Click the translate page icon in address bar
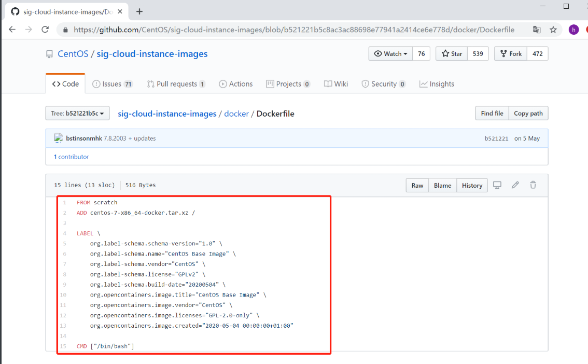The width and height of the screenshot is (588, 364). pyautogui.click(x=537, y=30)
